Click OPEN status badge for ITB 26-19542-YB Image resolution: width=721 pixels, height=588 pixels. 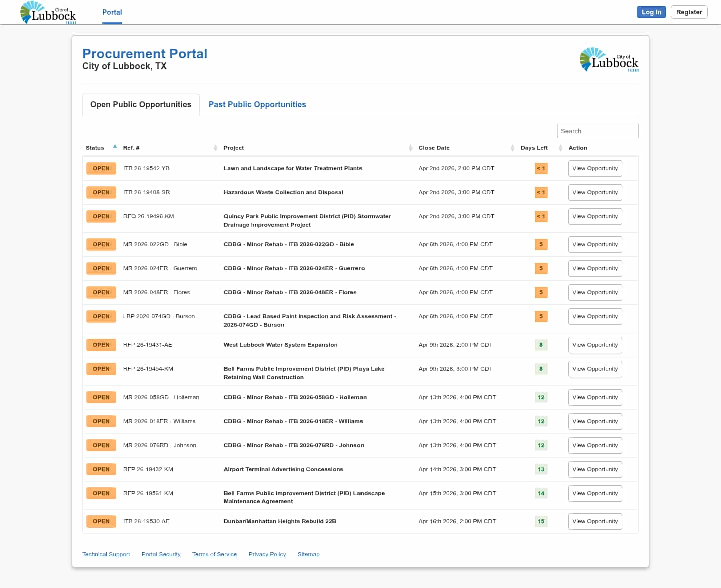(x=101, y=169)
